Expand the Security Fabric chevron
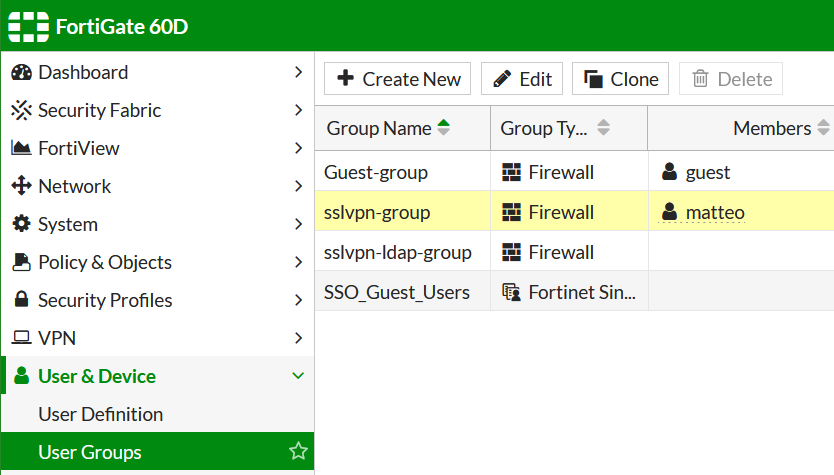Viewport: 834px width, 475px height. tap(298, 110)
